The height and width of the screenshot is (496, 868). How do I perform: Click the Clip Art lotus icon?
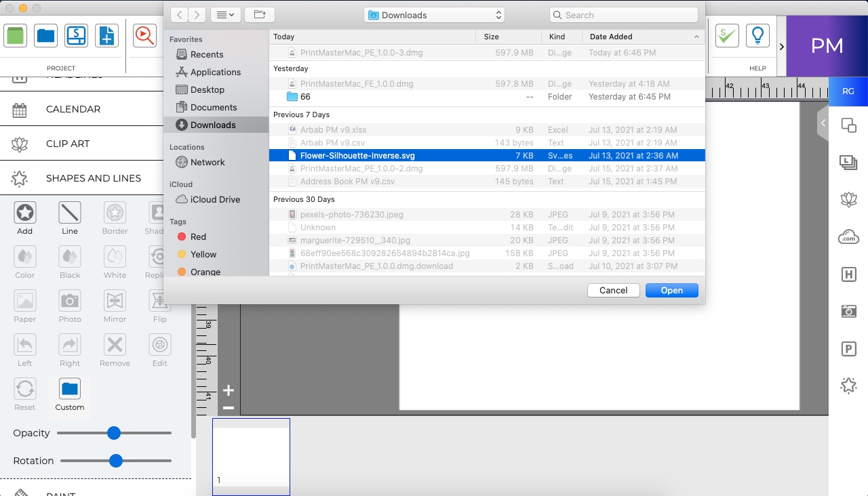20,144
